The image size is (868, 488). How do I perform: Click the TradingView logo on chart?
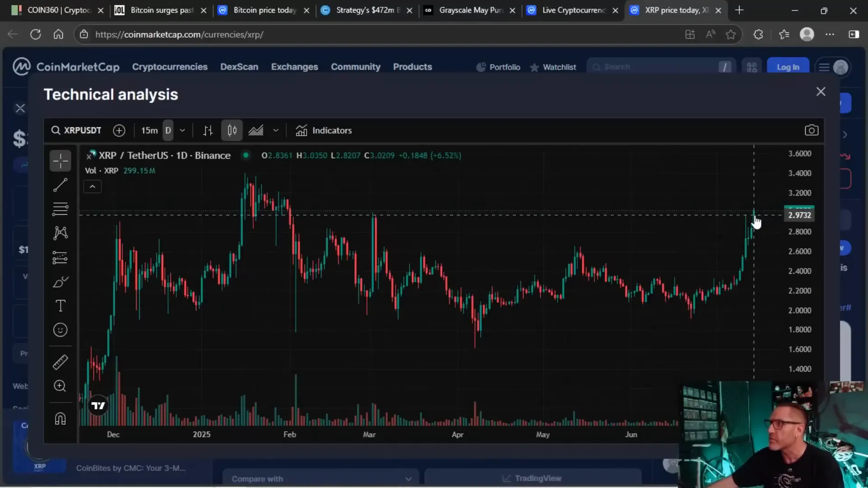tap(98, 406)
